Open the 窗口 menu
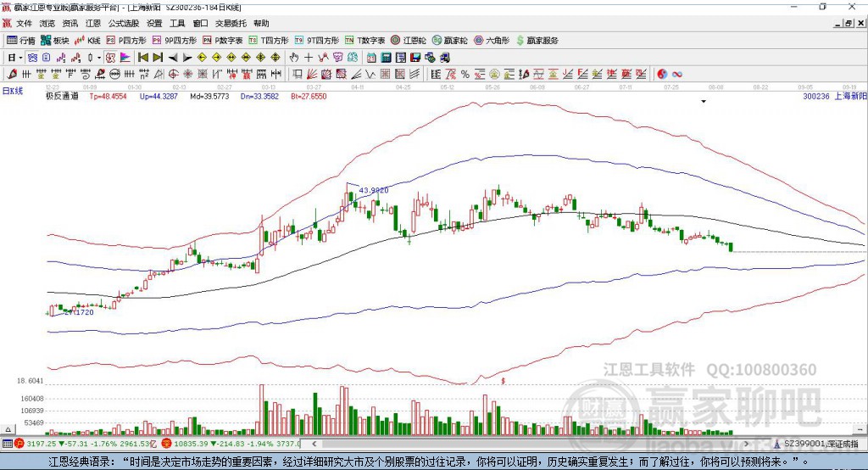This screenshot has height=470, width=868. tap(200, 23)
